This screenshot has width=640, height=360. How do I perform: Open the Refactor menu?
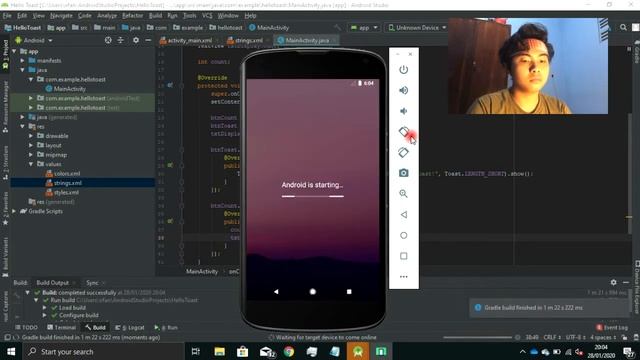[132, 16]
